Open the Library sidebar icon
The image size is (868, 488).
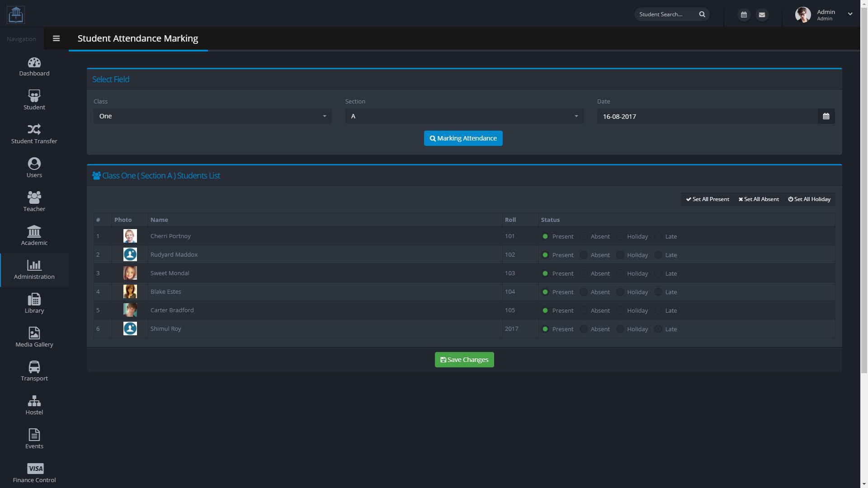[x=34, y=304]
